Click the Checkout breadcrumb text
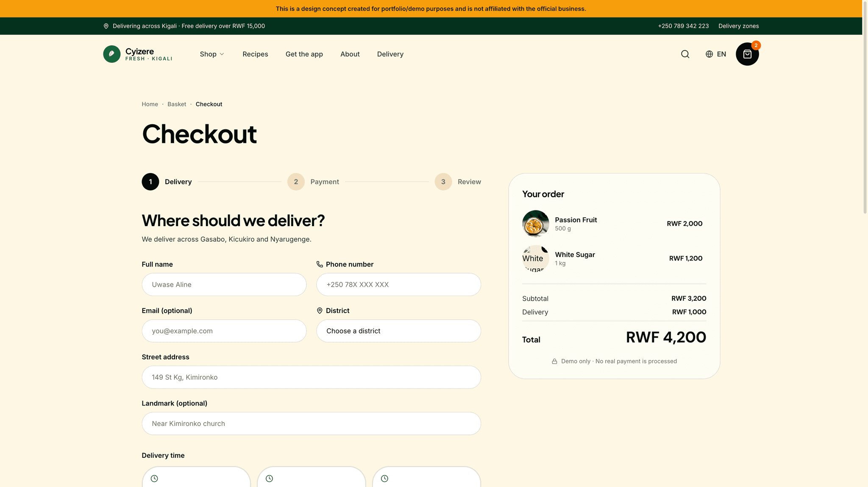This screenshot has height=487, width=868. [x=209, y=104]
